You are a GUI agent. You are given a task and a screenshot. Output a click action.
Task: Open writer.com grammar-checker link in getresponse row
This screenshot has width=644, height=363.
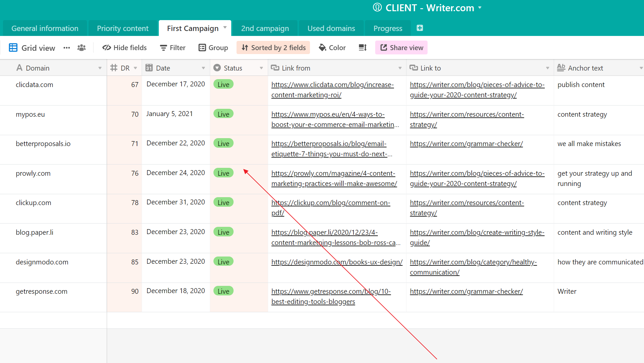(466, 291)
